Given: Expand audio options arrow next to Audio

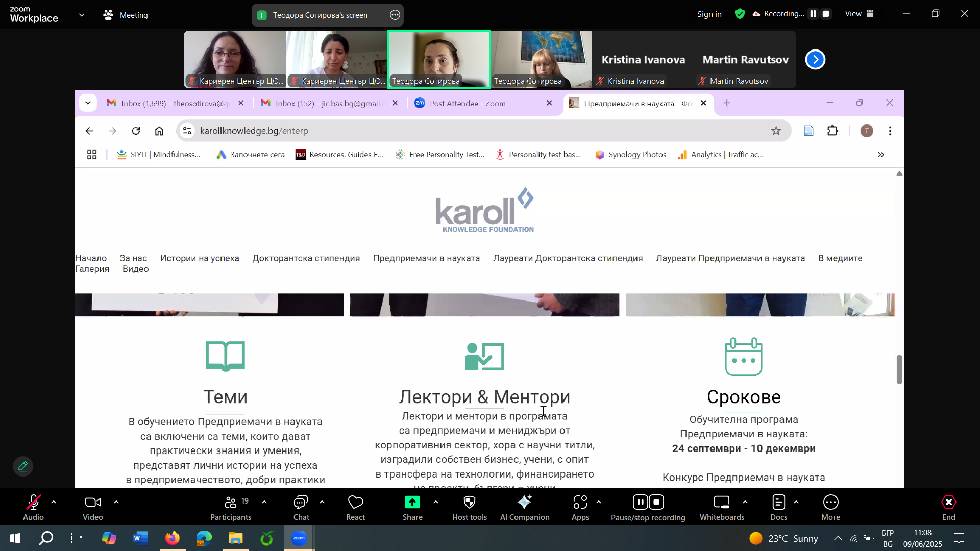Looking at the screenshot, I should coord(54,503).
